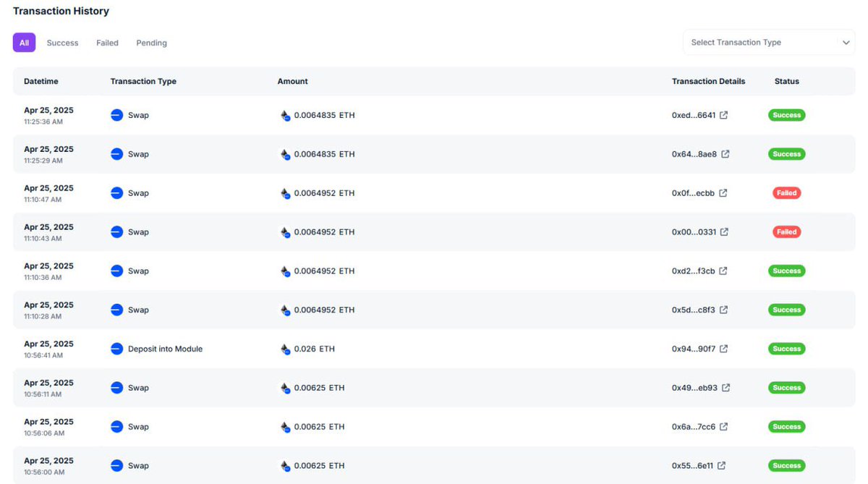This screenshot has width=868, height=484.
Task: Open transaction hash 0x00...0331
Action: [694, 232]
